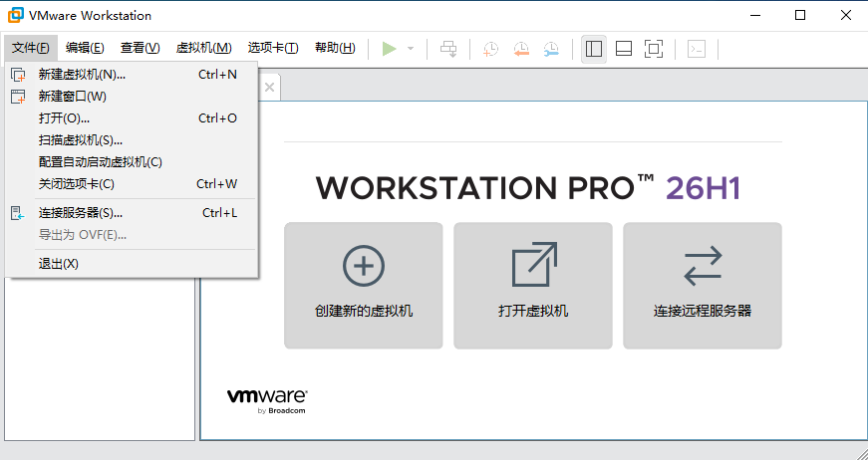This screenshot has height=460, width=868.
Task: Click the vmware by Broadcom logo
Action: (x=267, y=401)
